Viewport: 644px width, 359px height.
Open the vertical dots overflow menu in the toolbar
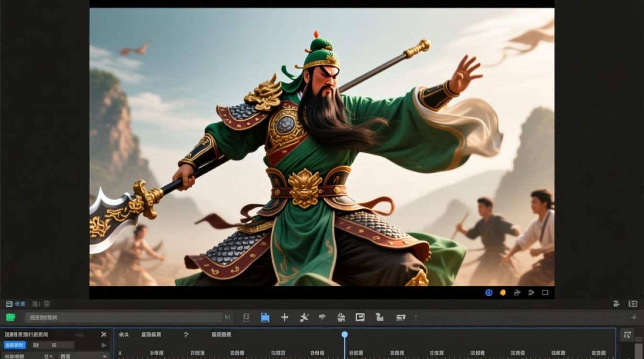click(x=416, y=317)
